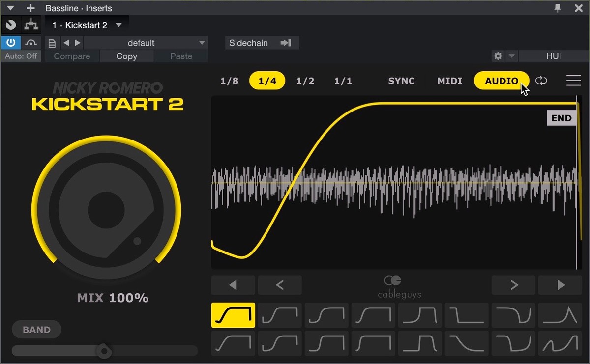Open the channel routing icon
The height and width of the screenshot is (364, 590).
[x=30, y=25]
